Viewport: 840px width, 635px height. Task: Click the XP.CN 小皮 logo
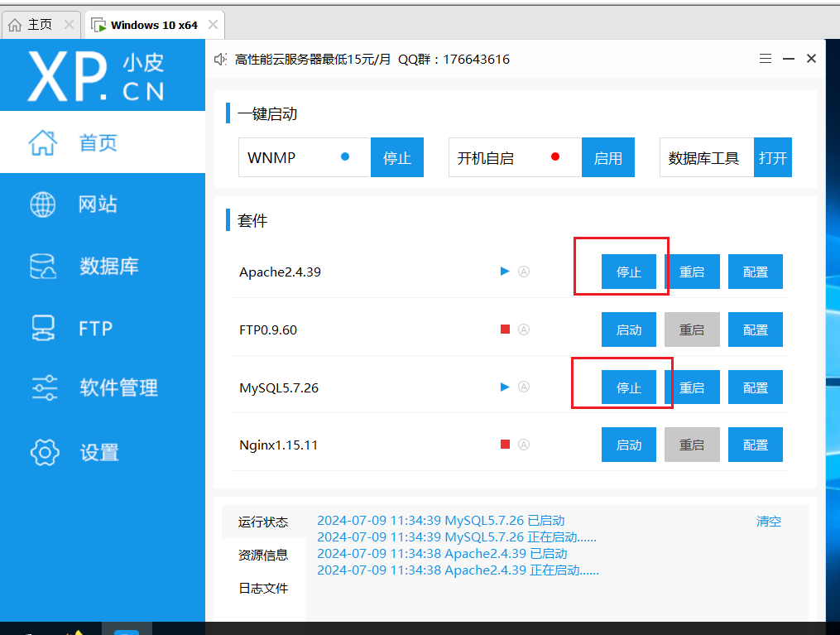(x=97, y=75)
